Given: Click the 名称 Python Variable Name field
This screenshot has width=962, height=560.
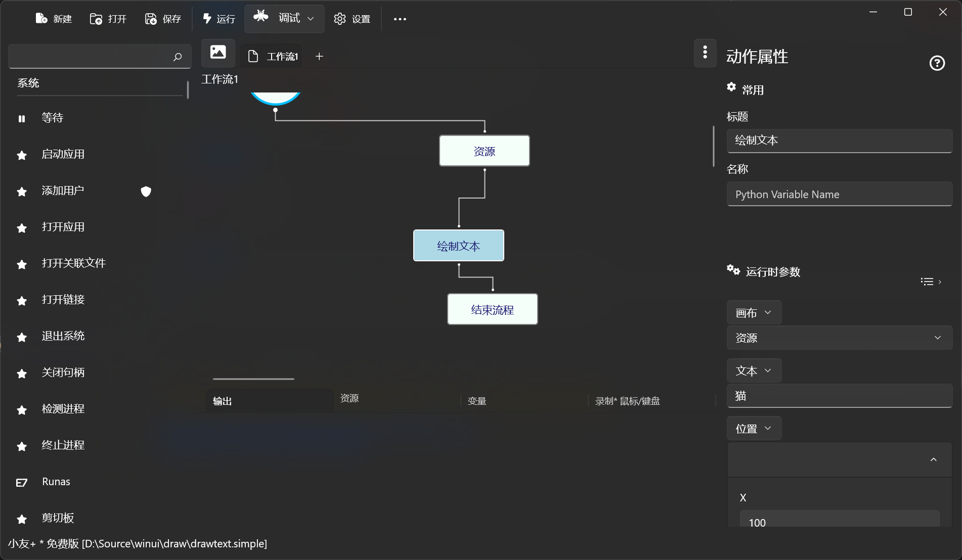Looking at the screenshot, I should (x=839, y=194).
